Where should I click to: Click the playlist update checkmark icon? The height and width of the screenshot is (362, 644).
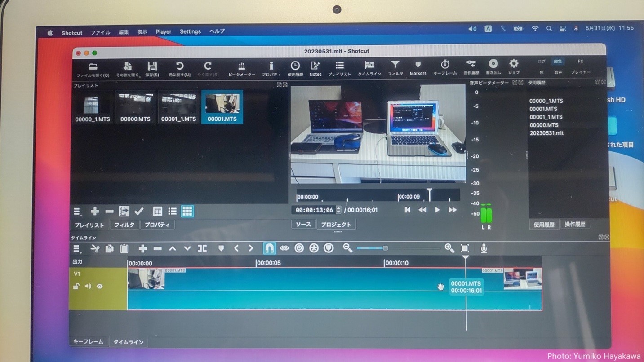tap(139, 211)
